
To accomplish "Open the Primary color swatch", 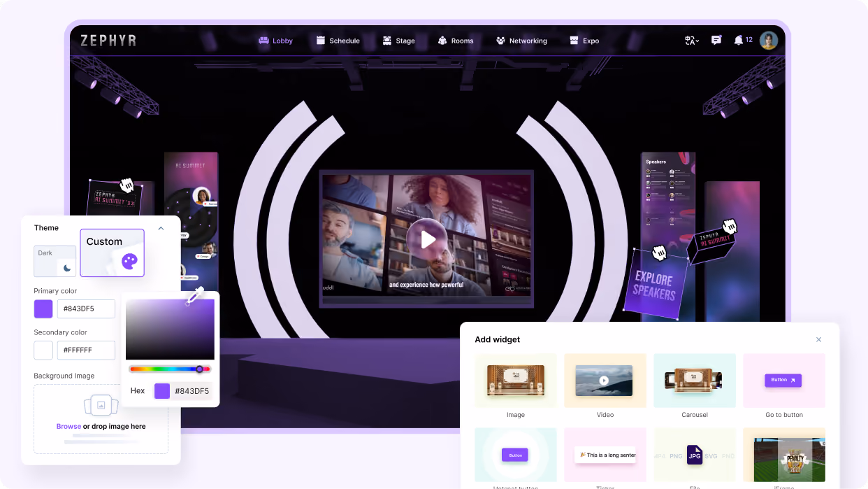I will (43, 309).
